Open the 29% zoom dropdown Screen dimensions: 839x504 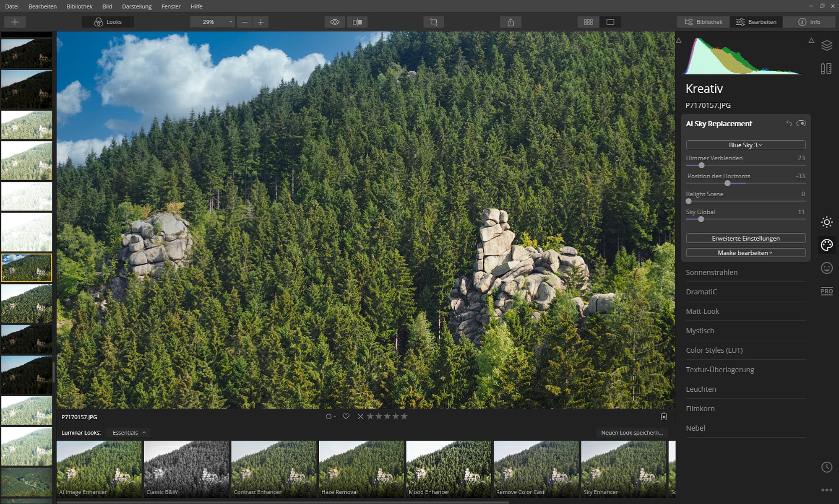[x=212, y=22]
